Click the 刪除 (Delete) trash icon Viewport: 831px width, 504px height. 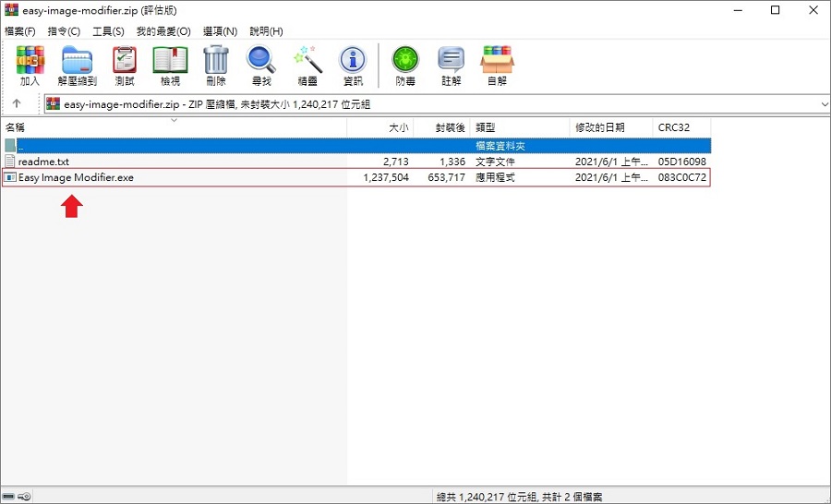pyautogui.click(x=216, y=60)
